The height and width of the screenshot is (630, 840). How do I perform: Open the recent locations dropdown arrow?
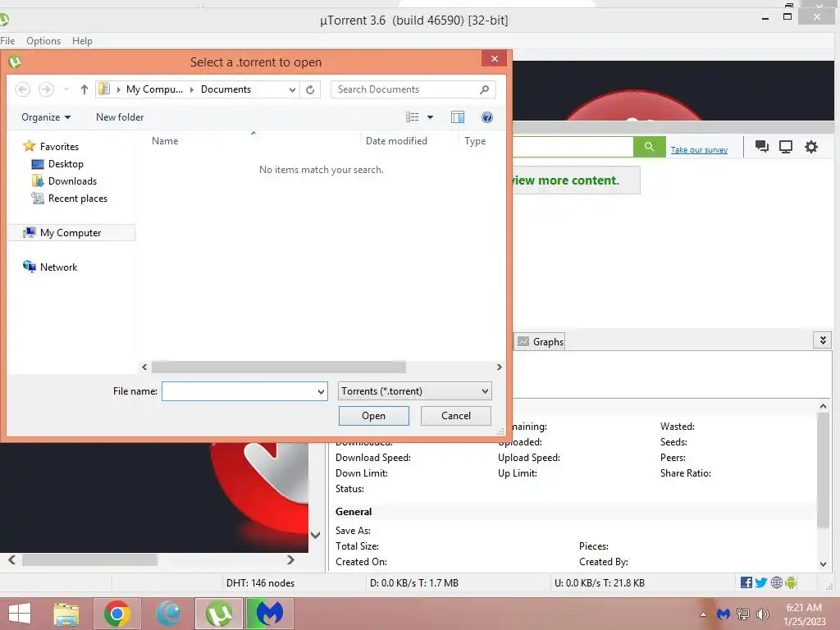66,89
